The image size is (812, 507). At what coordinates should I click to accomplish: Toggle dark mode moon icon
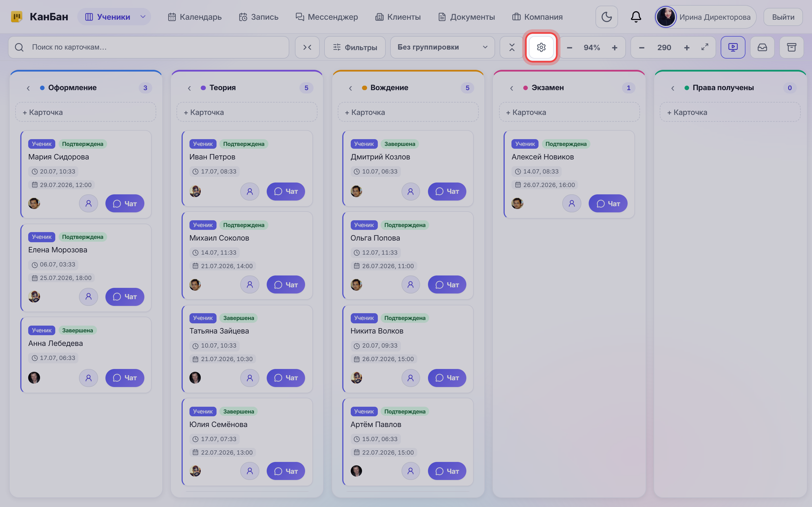606,17
